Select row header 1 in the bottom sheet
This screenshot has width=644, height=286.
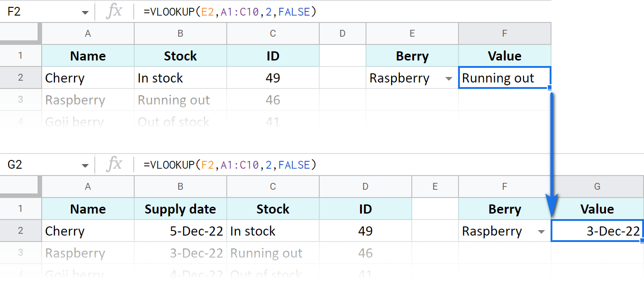click(x=21, y=209)
